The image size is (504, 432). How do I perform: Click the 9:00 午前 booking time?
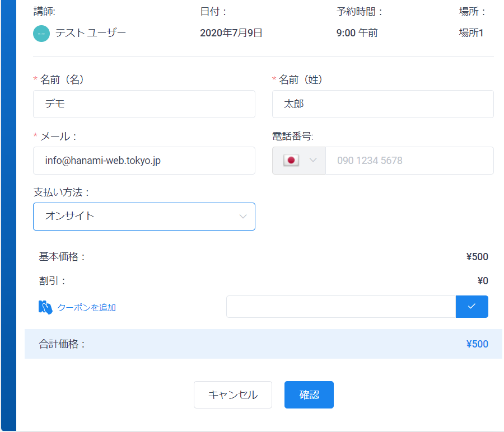click(x=357, y=33)
